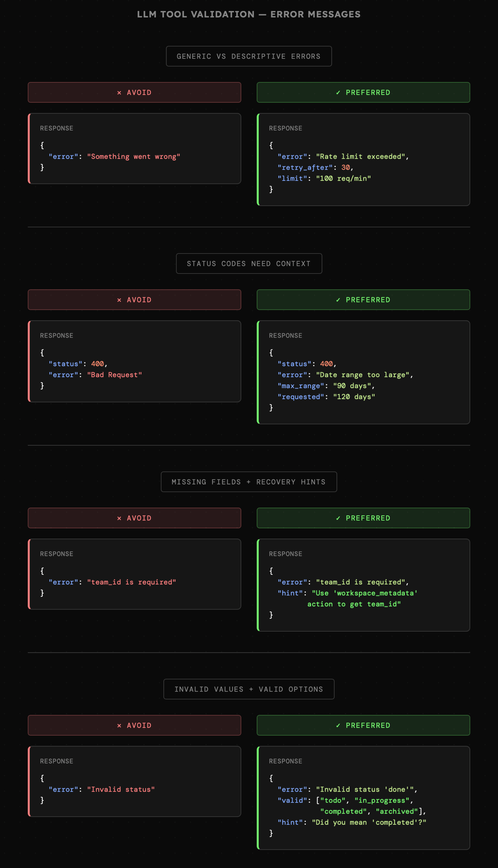Click the ✓ icon in the Status Codes PREFERRED banner
The height and width of the screenshot is (868, 498).
pos(338,300)
